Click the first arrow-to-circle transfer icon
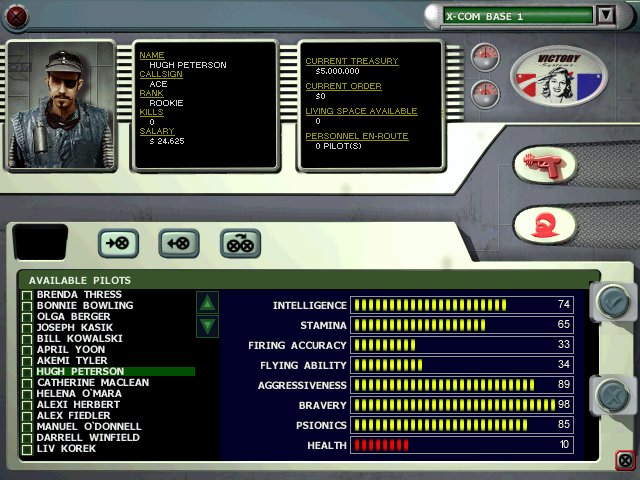Viewport: 640px width, 480px height. point(118,243)
